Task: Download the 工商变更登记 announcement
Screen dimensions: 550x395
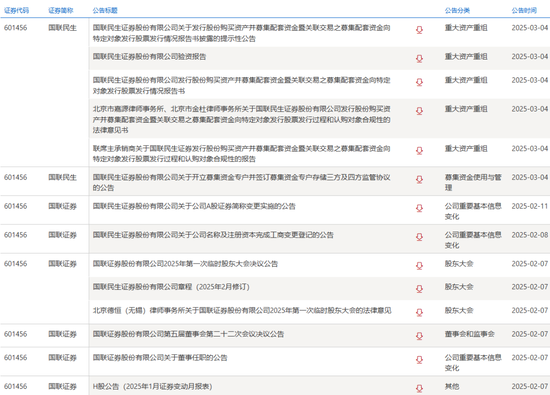Action: click(x=419, y=237)
